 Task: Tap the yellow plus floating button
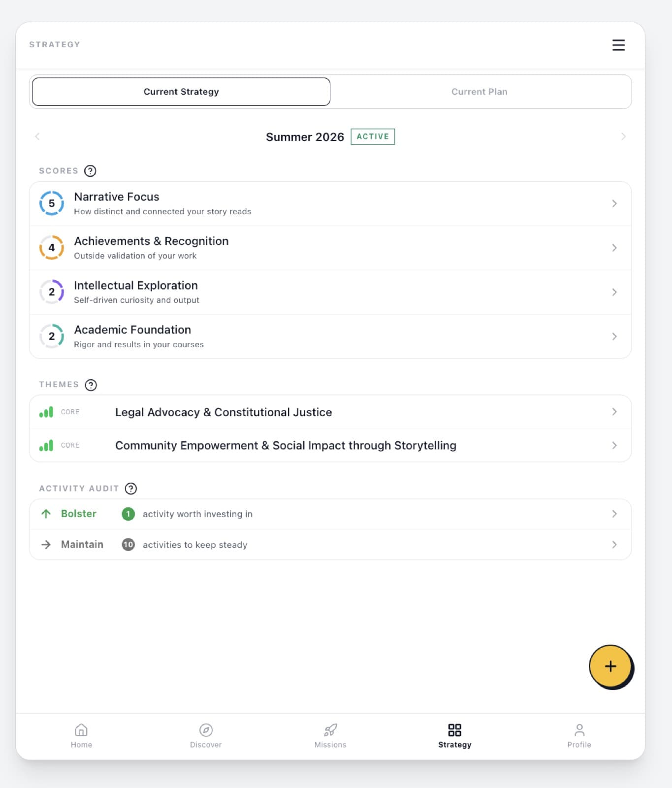610,666
